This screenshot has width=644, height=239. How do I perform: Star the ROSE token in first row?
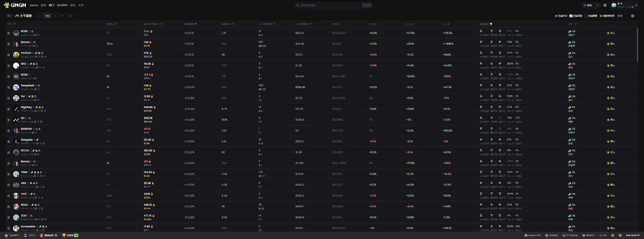8,33
